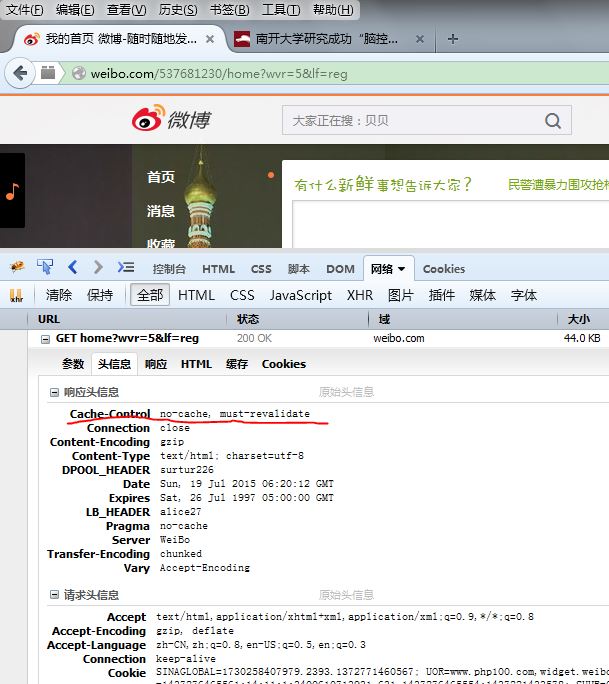609x684 pixels.
Task: Click the magnifier search icon on Weibo
Action: pyautogui.click(x=553, y=120)
